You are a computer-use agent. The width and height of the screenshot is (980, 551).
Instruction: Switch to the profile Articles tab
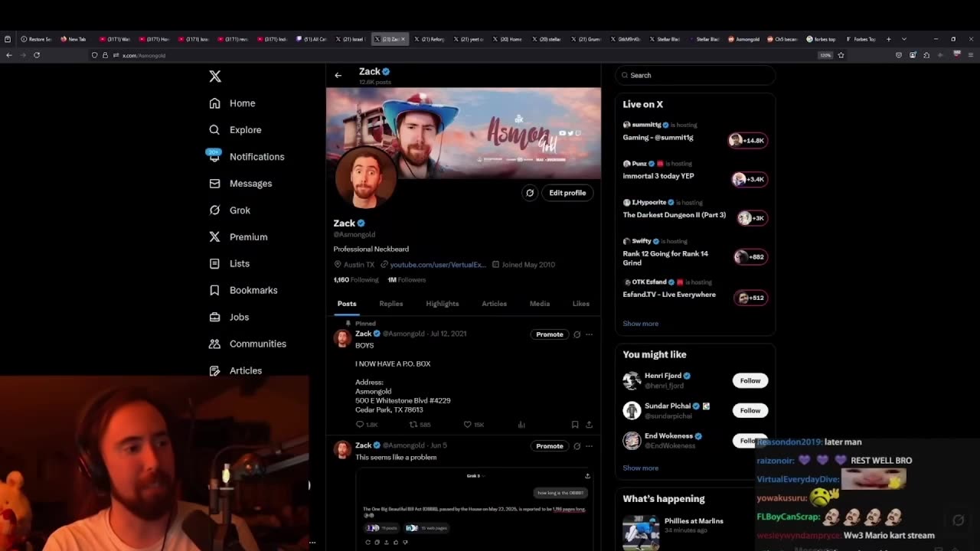pyautogui.click(x=495, y=304)
